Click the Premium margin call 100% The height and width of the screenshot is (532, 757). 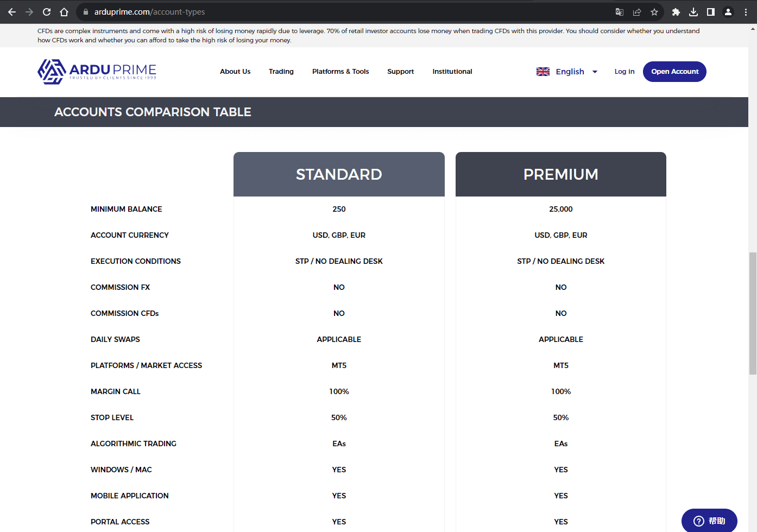tap(561, 391)
